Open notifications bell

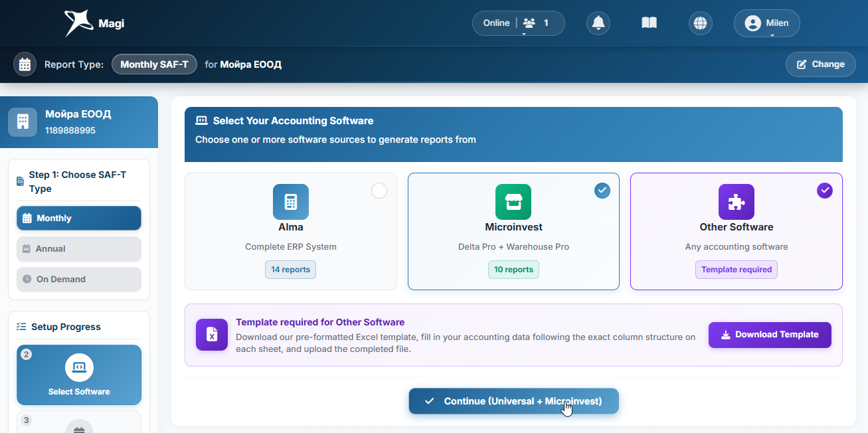click(x=598, y=23)
